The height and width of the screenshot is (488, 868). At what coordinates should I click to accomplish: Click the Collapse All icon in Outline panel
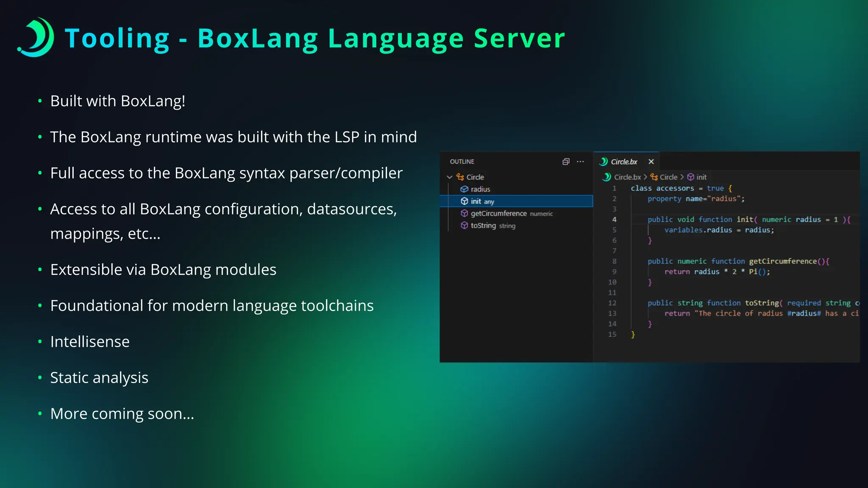click(566, 161)
